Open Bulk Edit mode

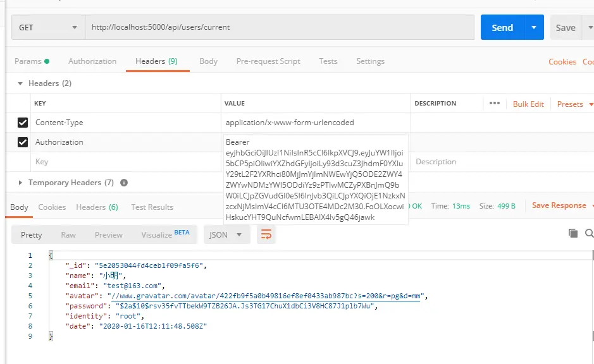tap(528, 104)
